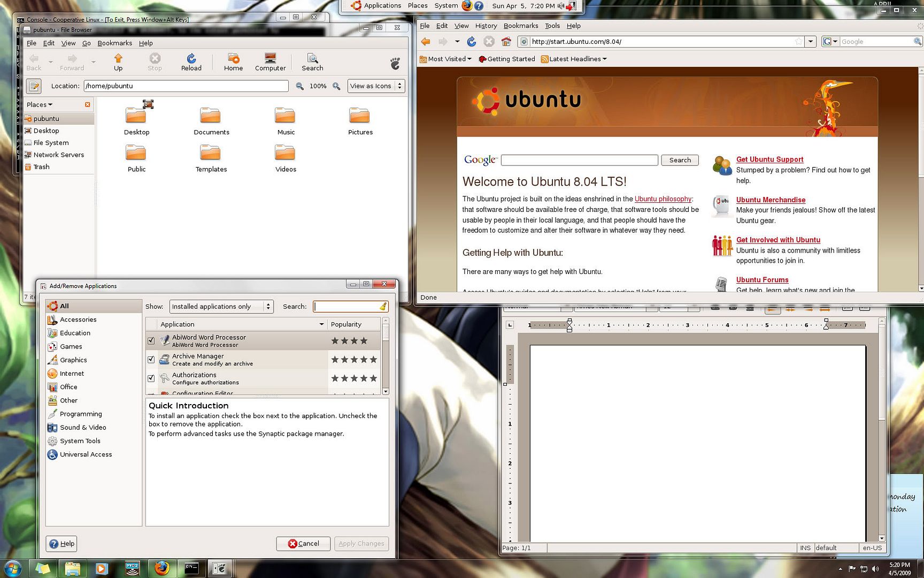The width and height of the screenshot is (924, 578).
Task: Open the 'Installed applications only' dropdown
Action: coord(221,306)
